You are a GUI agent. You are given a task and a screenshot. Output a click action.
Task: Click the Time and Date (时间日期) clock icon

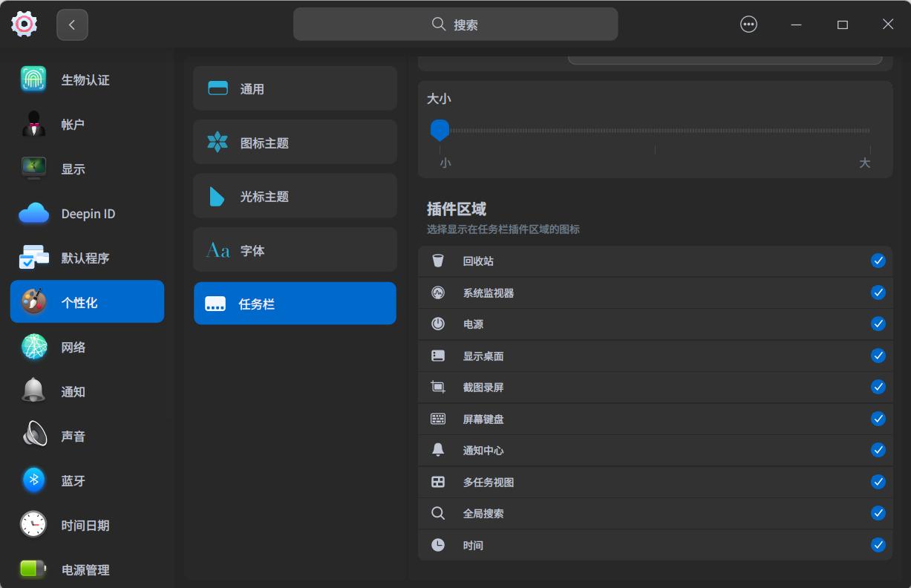(33, 525)
